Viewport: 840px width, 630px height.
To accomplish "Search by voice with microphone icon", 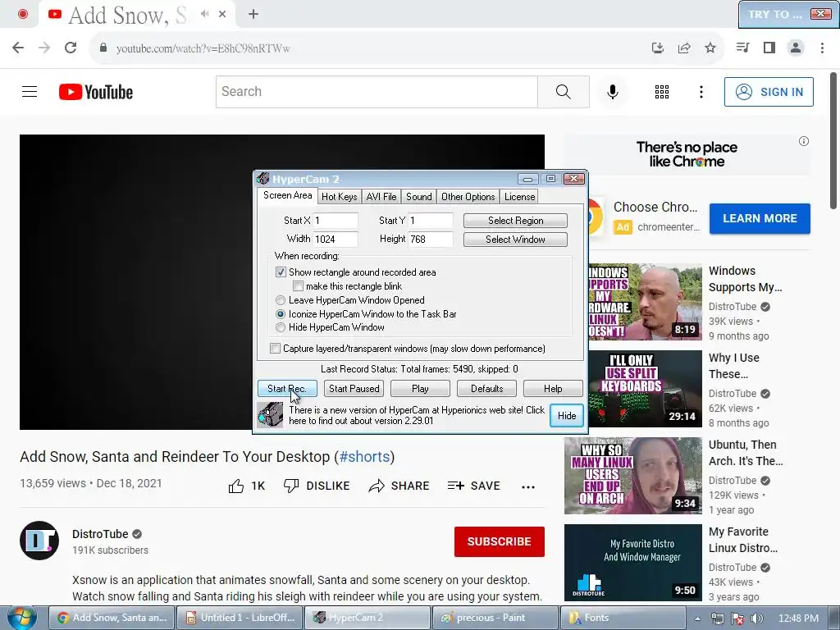I will click(x=612, y=92).
